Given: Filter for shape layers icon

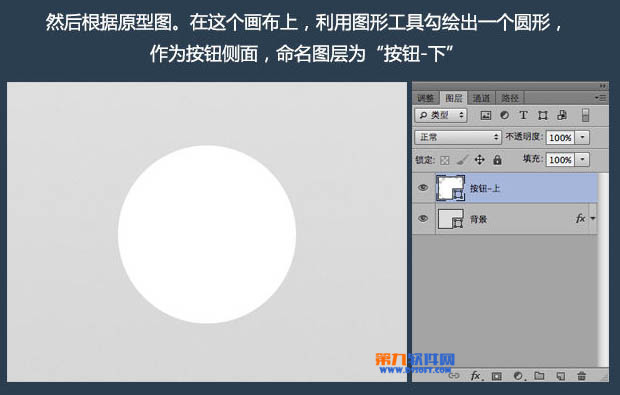Looking at the screenshot, I should pyautogui.click(x=542, y=115).
